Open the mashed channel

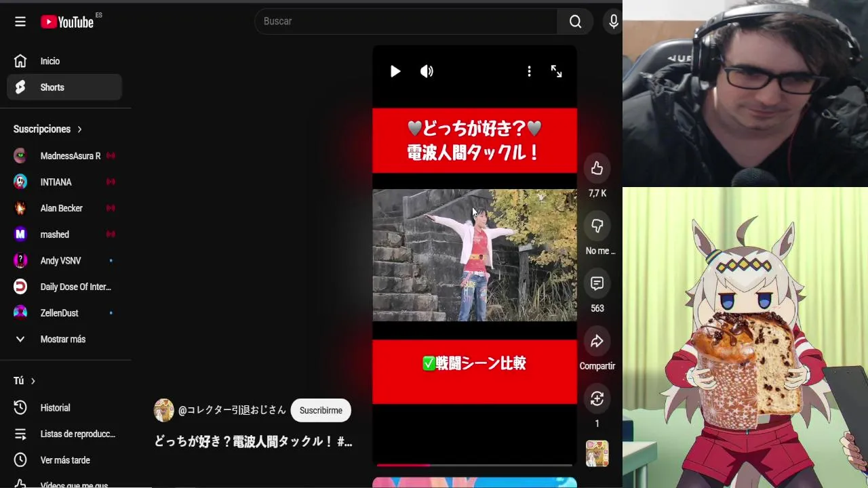click(x=64, y=235)
